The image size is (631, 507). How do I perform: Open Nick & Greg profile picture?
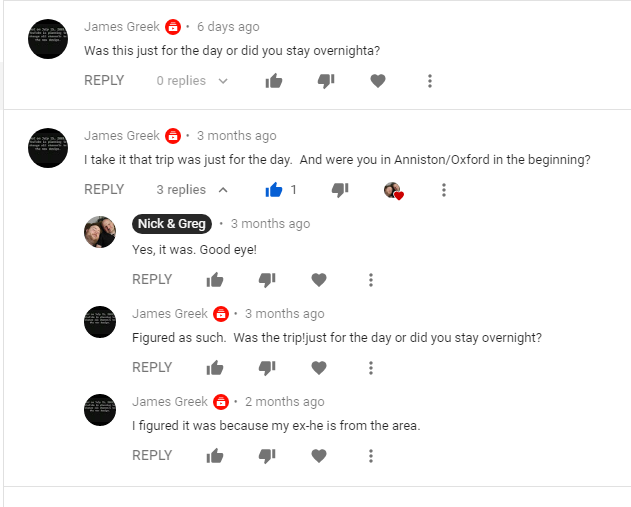coord(100,232)
